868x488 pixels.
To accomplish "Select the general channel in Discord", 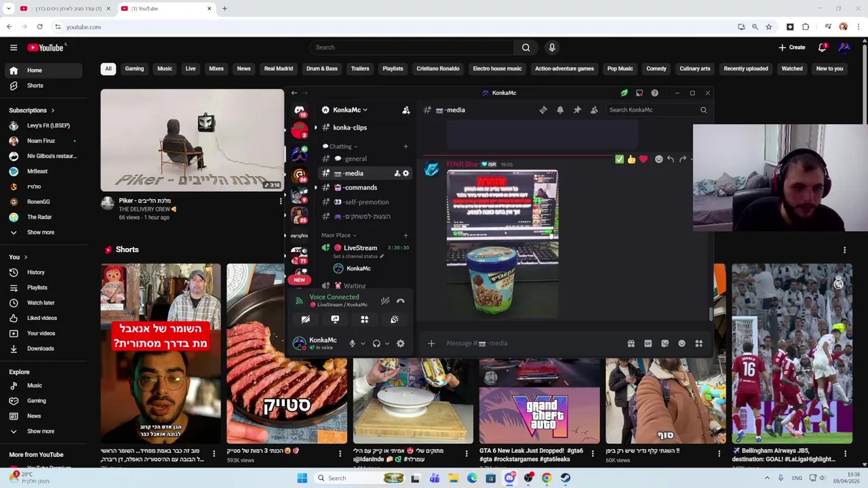I will pyautogui.click(x=365, y=159).
